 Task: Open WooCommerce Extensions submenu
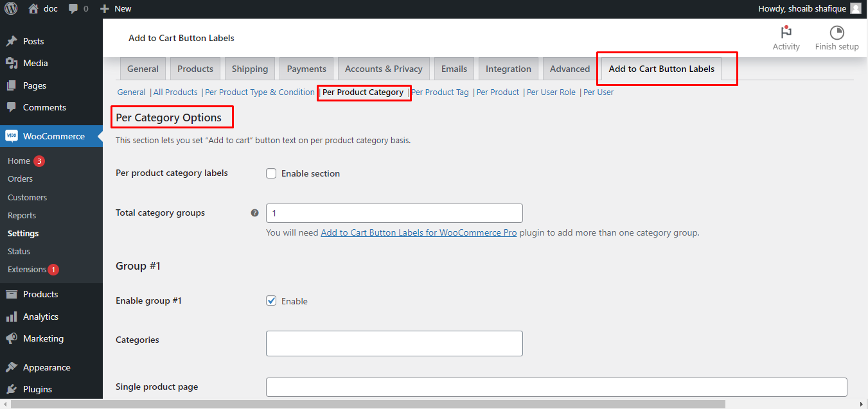[27, 270]
